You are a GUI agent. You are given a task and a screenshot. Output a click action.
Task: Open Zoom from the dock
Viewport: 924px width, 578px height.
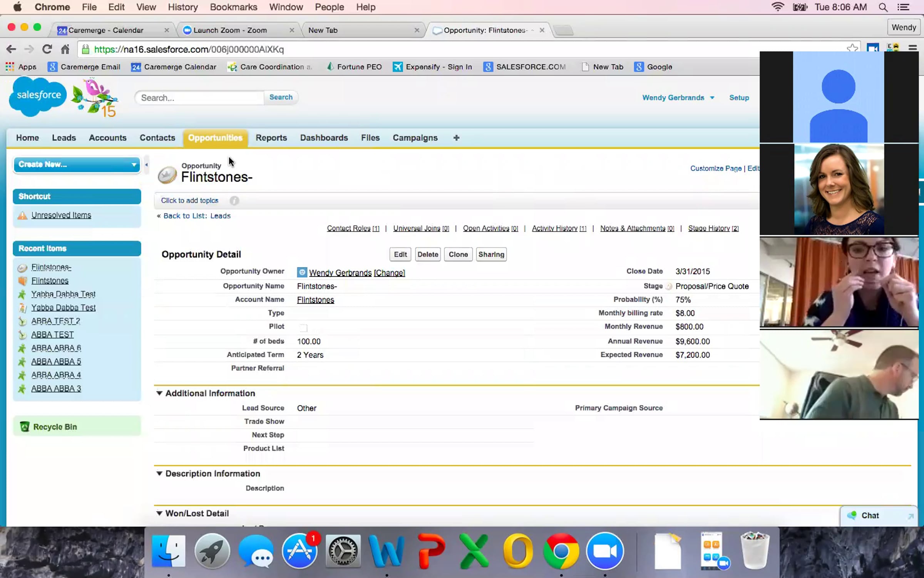pos(604,551)
